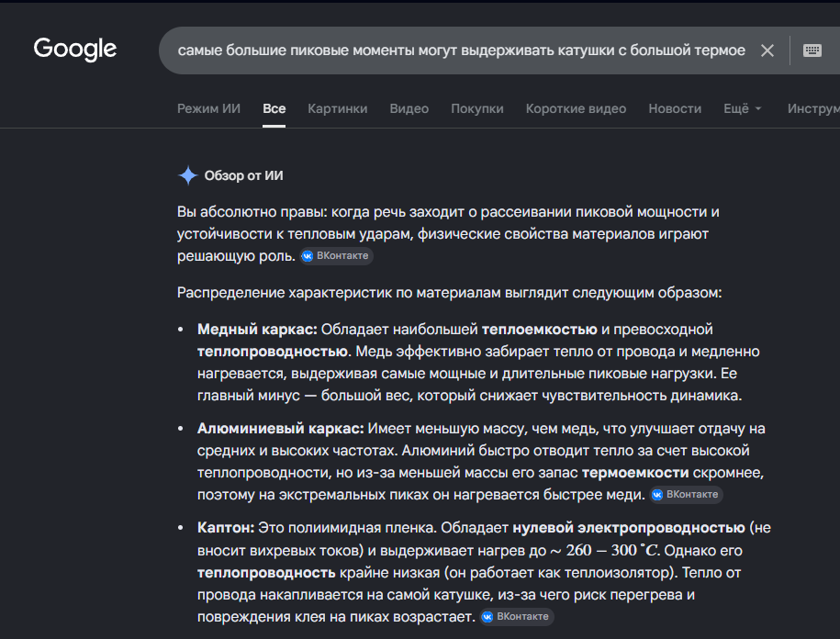This screenshot has width=840, height=639.
Task: Open the Короткие видео tab
Action: click(576, 108)
